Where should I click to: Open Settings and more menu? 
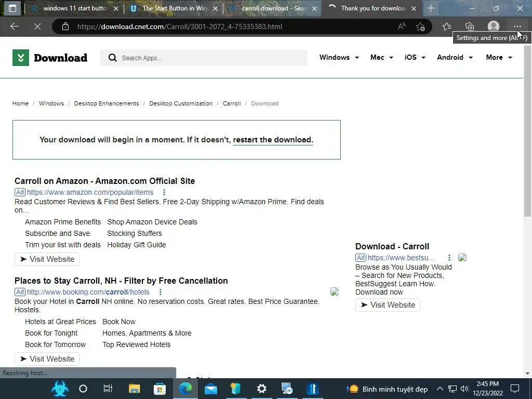[x=517, y=26]
